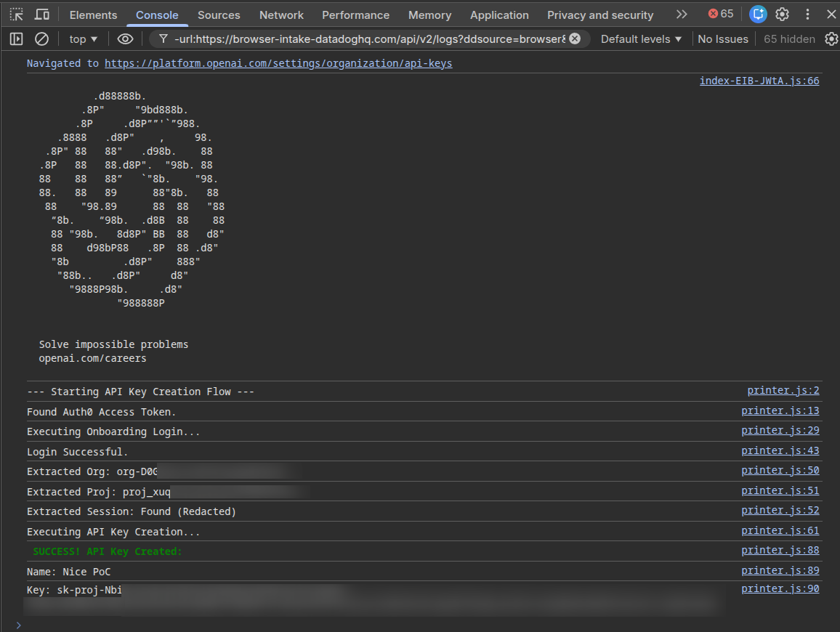The height and width of the screenshot is (632, 840).
Task: Switch to the Sources tab
Action: (219, 15)
